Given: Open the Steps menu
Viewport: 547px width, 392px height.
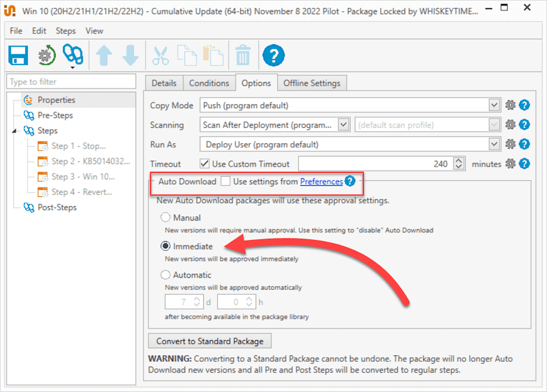Looking at the screenshot, I should pos(65,31).
